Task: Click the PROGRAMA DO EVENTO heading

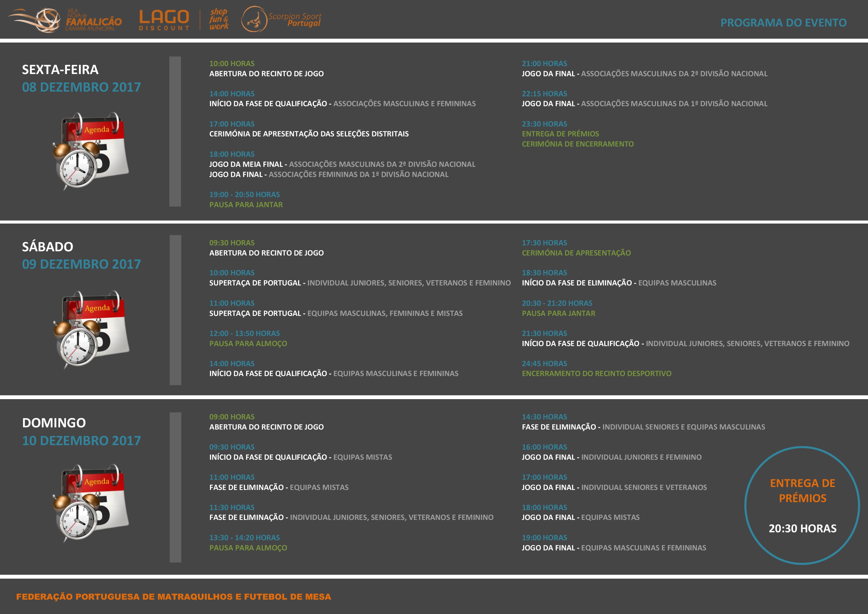Action: [x=783, y=23]
